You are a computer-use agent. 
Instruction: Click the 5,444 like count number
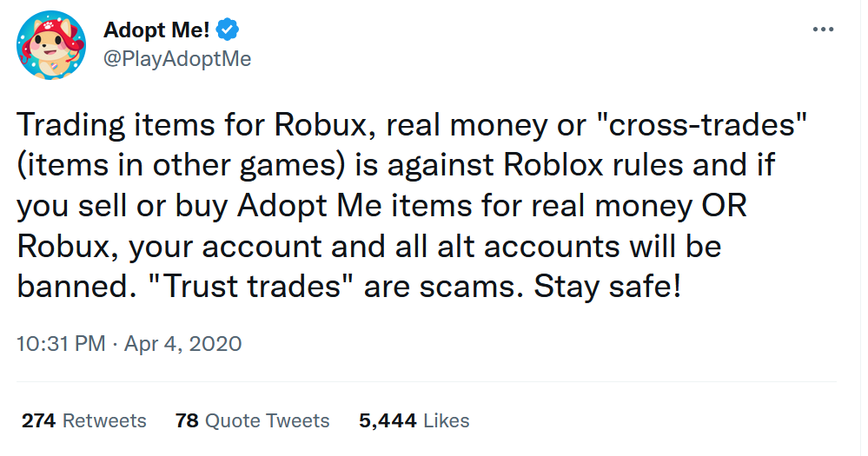[388, 421]
